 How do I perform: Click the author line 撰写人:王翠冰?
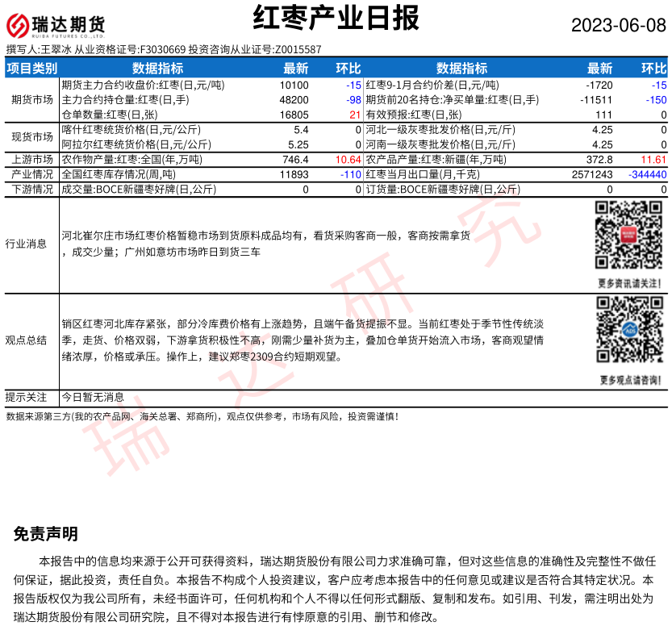(39, 50)
